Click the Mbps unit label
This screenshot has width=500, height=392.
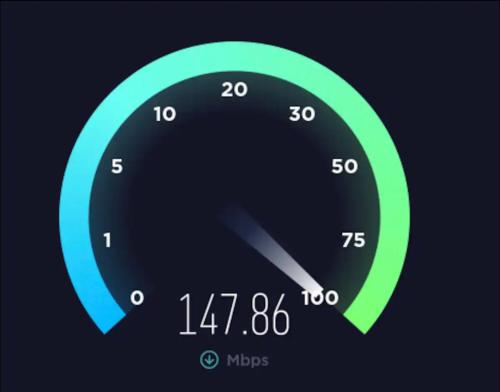(247, 361)
